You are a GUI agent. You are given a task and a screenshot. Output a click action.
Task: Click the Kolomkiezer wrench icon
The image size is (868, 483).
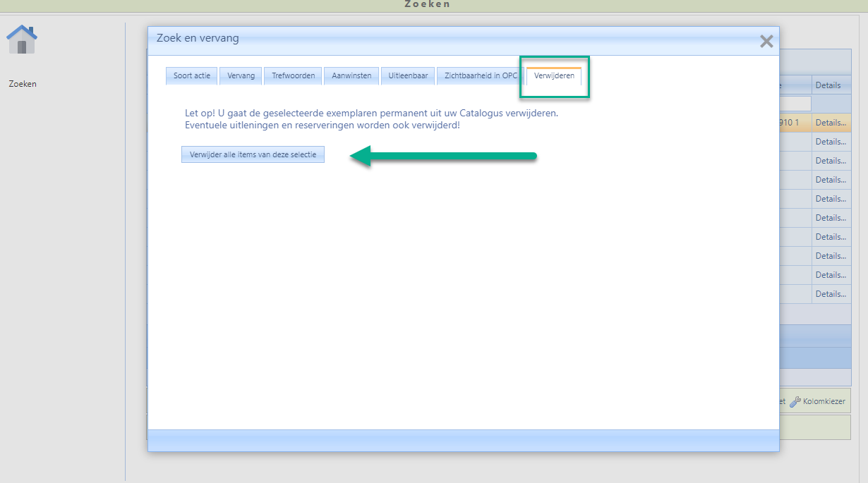pos(795,401)
